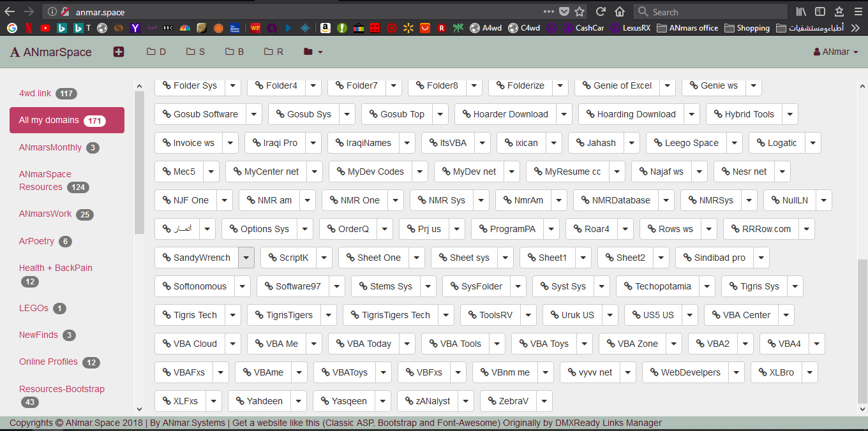The image size is (868, 431).
Task: Click the Firefox home icon
Action: [x=619, y=11]
